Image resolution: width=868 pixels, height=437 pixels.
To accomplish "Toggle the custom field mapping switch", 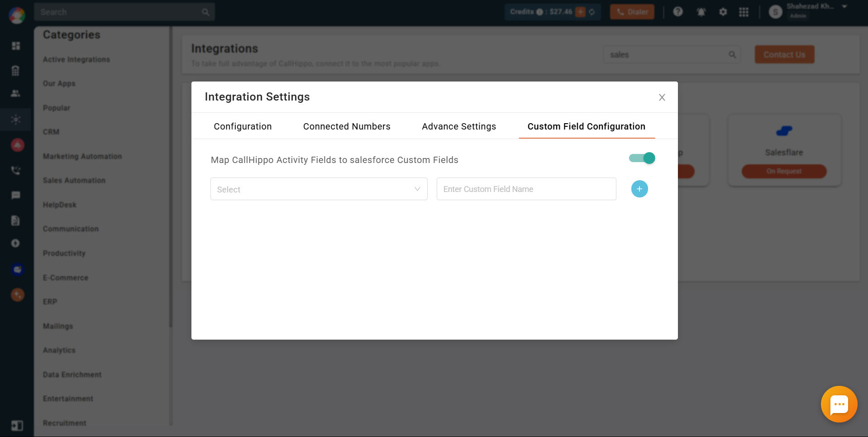I will pyautogui.click(x=642, y=158).
